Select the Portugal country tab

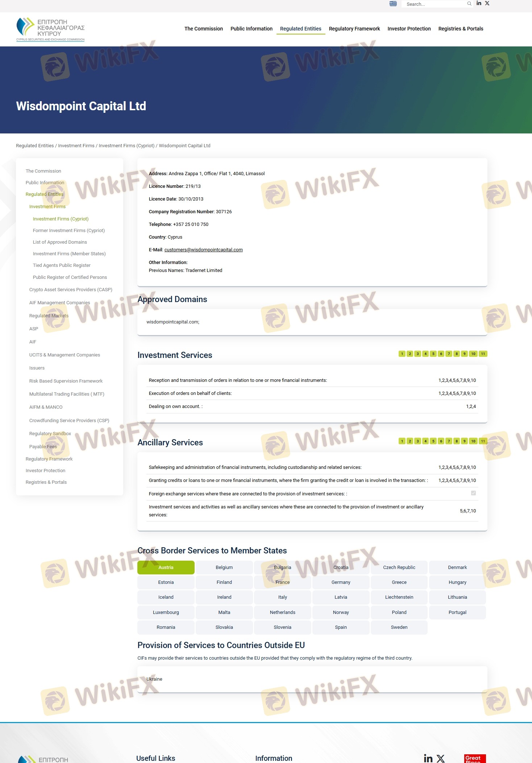457,613
